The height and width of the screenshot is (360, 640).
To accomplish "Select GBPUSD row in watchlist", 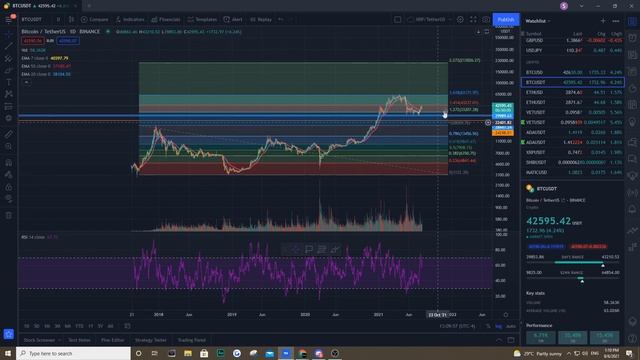I will 573,41.
